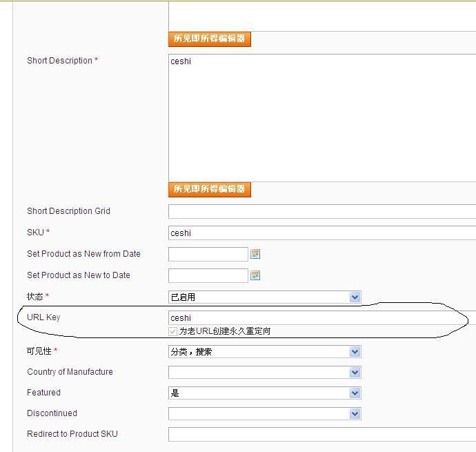This screenshot has height=452, width=476.
Task: Open the 状态 dropdown showing 已启用
Action: pyautogui.click(x=265, y=297)
